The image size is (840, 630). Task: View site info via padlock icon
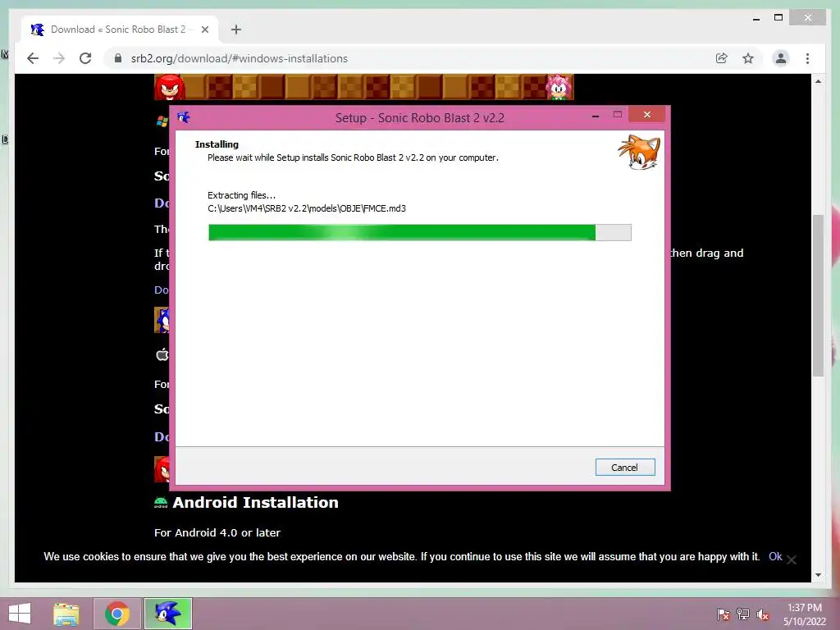(118, 58)
